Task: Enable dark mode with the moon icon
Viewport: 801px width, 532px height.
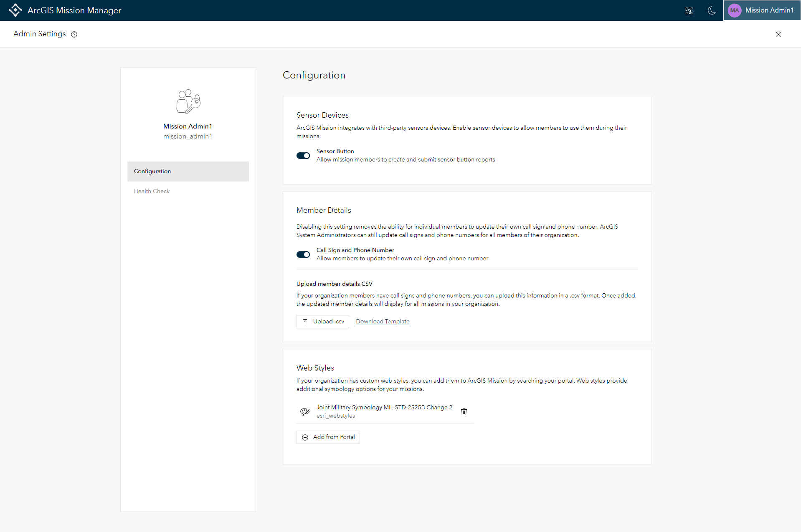Action: 712,10
